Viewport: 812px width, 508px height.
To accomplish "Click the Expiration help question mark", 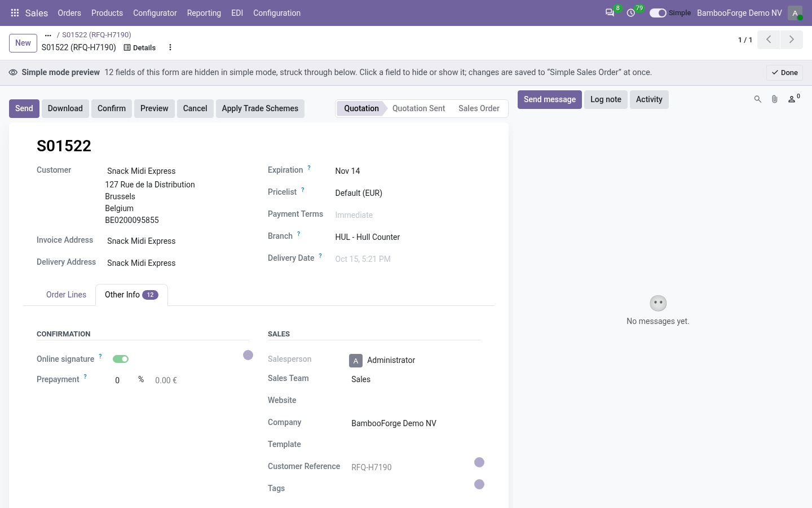I will pos(309,168).
